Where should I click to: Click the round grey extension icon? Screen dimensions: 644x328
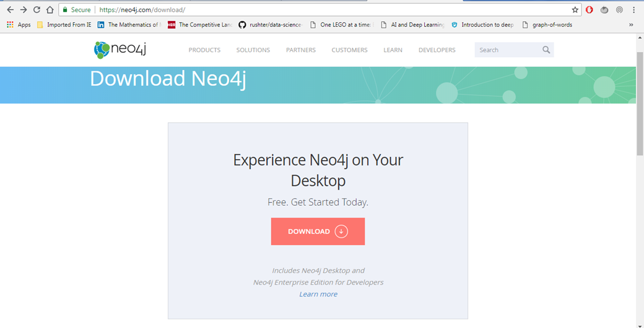point(604,10)
